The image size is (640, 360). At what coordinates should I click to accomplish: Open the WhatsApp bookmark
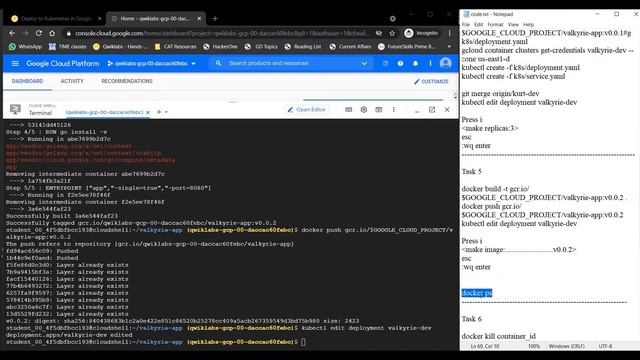[25, 47]
